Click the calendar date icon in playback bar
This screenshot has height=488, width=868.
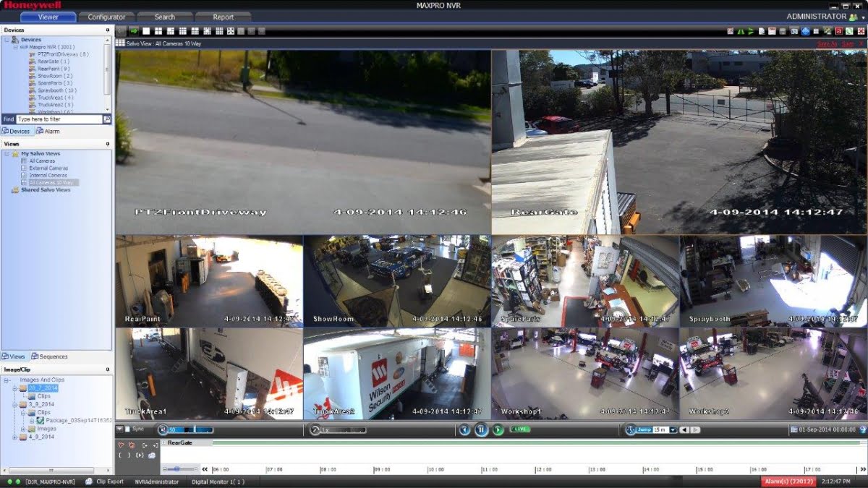pos(793,430)
